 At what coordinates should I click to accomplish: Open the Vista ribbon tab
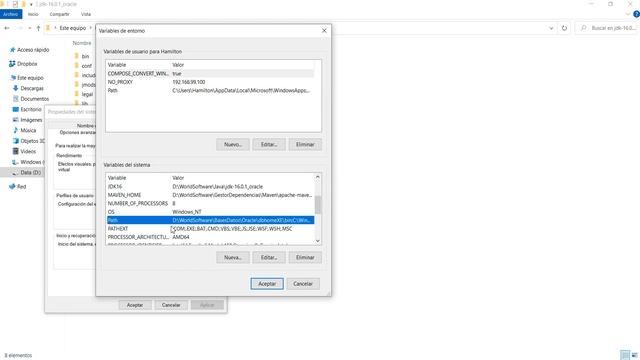click(x=86, y=14)
